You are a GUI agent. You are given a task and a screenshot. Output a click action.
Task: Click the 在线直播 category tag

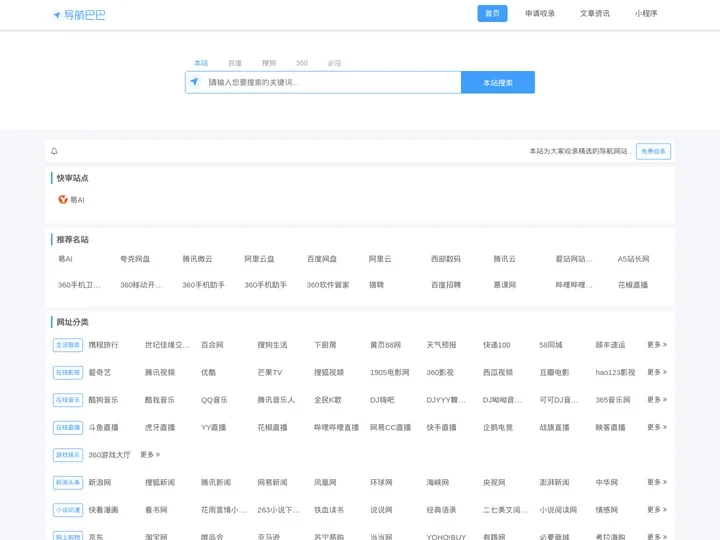[68, 428]
